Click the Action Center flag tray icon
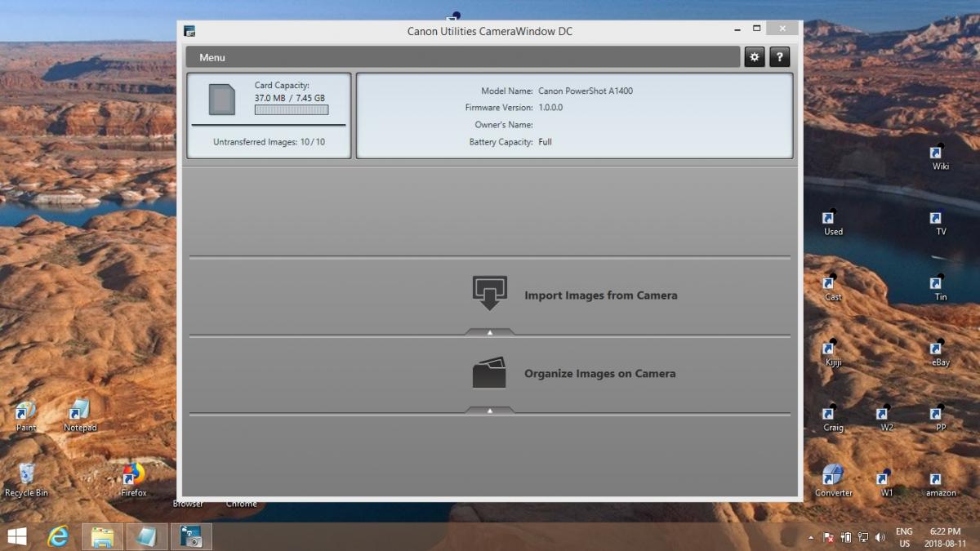This screenshot has height=551, width=980. click(828, 538)
